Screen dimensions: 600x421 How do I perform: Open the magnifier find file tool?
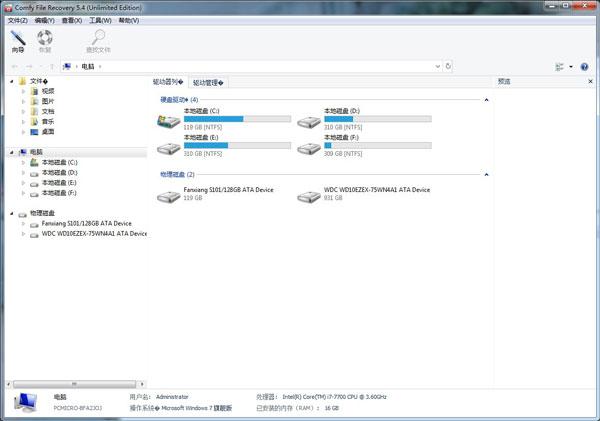[98, 38]
